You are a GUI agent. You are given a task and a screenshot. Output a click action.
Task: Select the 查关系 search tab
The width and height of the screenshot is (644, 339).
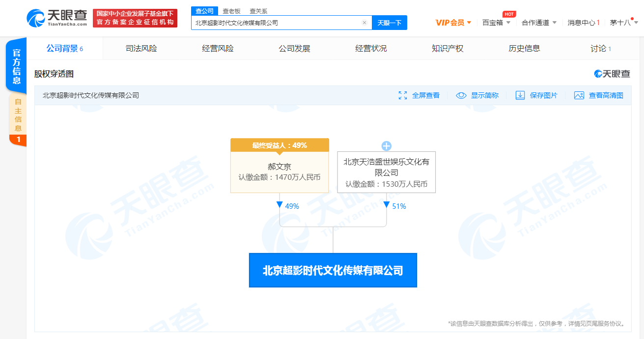pos(258,11)
